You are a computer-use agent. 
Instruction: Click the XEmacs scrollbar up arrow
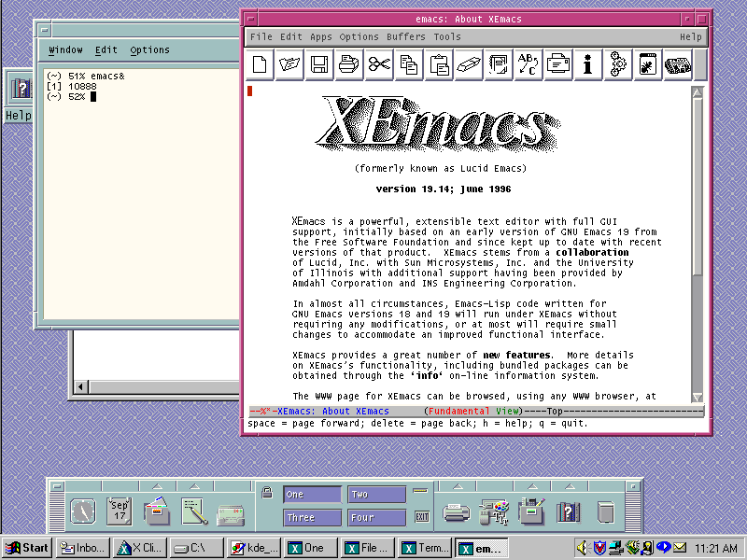(x=698, y=92)
